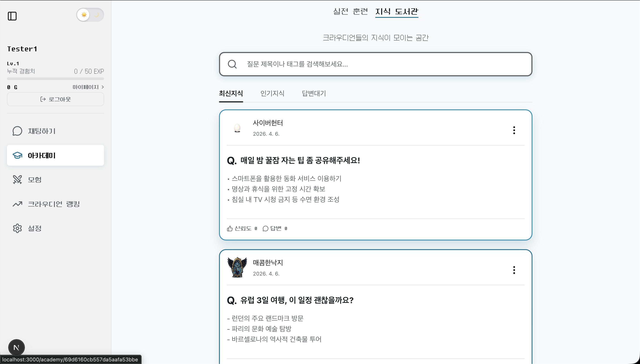The width and height of the screenshot is (640, 364).
Task: Click 매콤한낙지 profile avatar image
Action: point(237,267)
